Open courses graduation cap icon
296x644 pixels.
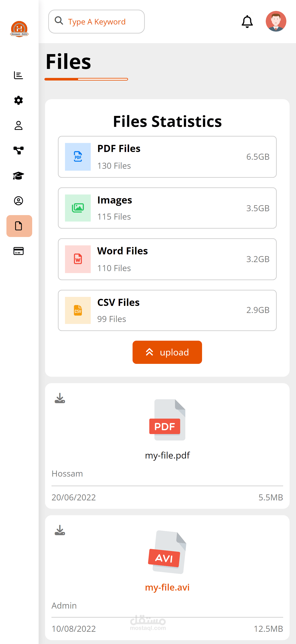tap(18, 176)
